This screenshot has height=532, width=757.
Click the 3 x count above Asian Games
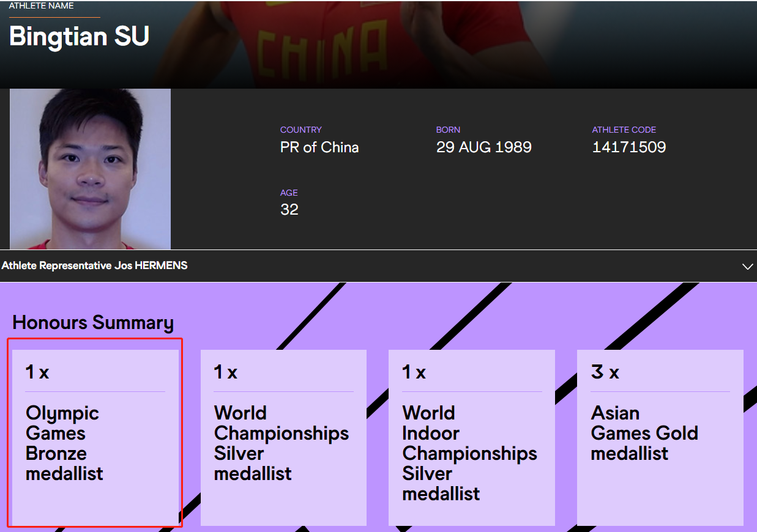point(605,372)
